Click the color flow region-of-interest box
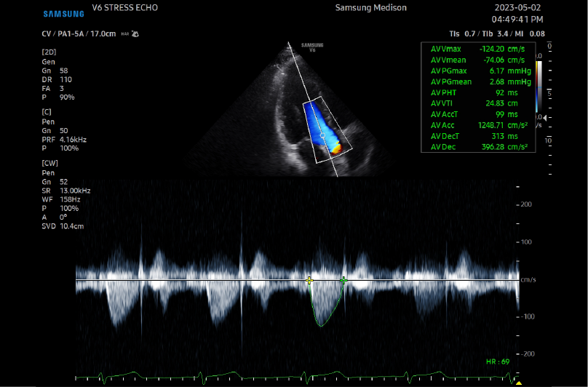 pos(327,129)
